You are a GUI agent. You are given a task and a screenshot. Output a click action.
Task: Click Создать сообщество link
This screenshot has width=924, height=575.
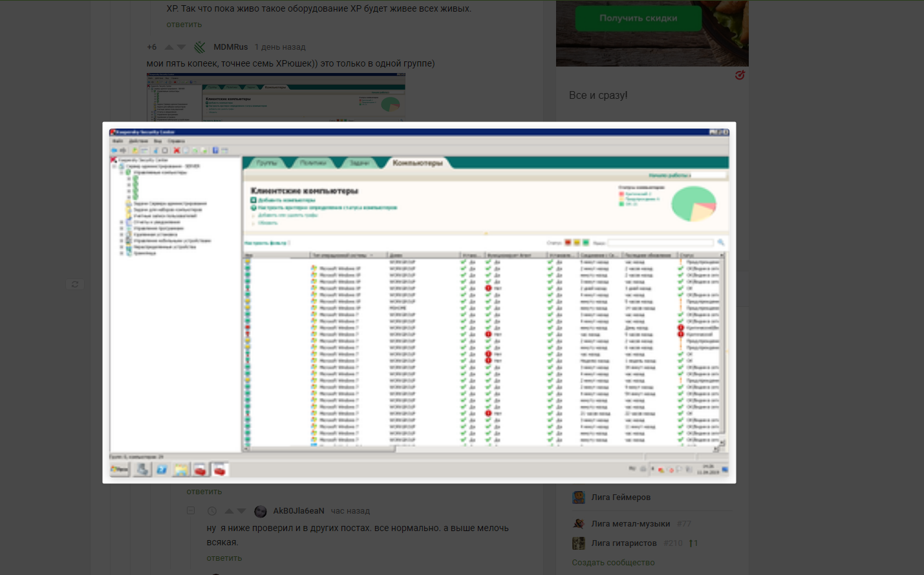[x=613, y=563]
